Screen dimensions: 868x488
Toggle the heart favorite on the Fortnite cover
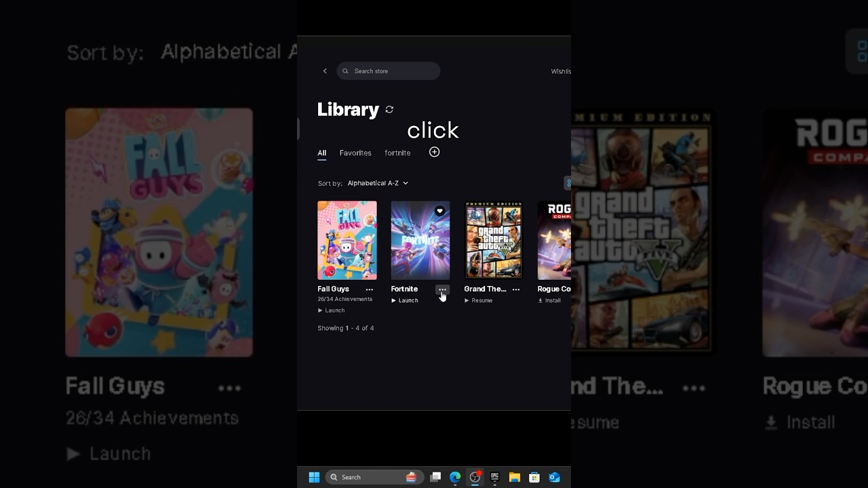point(439,211)
